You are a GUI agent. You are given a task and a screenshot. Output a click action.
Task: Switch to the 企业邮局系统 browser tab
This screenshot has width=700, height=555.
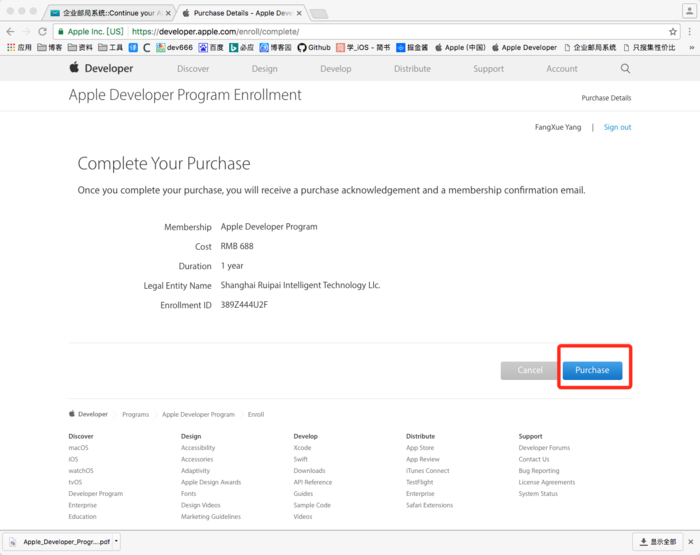[108, 13]
